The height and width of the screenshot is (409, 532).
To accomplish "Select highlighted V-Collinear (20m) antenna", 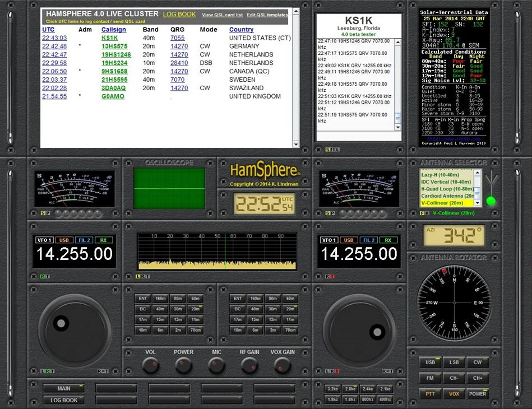I will coord(447,203).
